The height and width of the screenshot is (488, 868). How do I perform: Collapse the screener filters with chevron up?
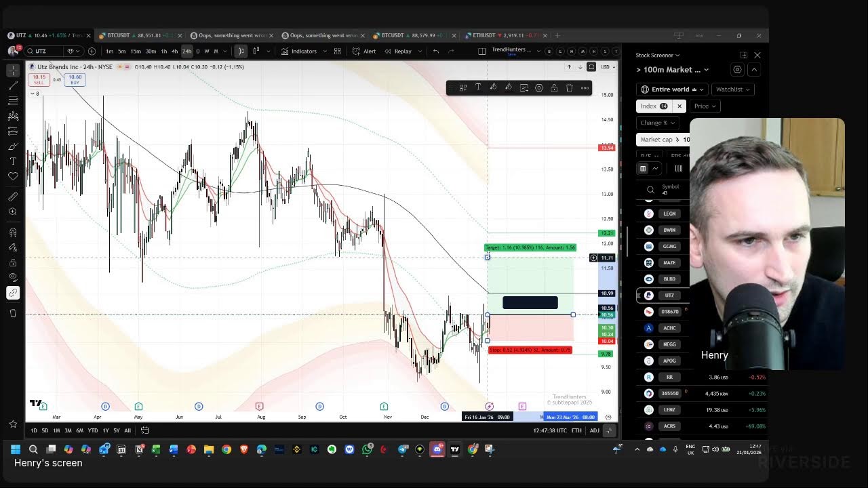pyautogui.click(x=754, y=70)
